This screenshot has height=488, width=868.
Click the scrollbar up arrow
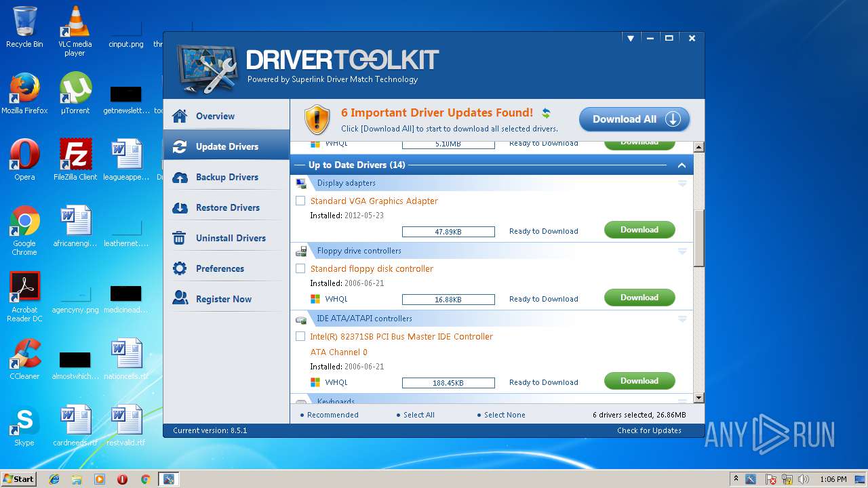pyautogui.click(x=699, y=147)
